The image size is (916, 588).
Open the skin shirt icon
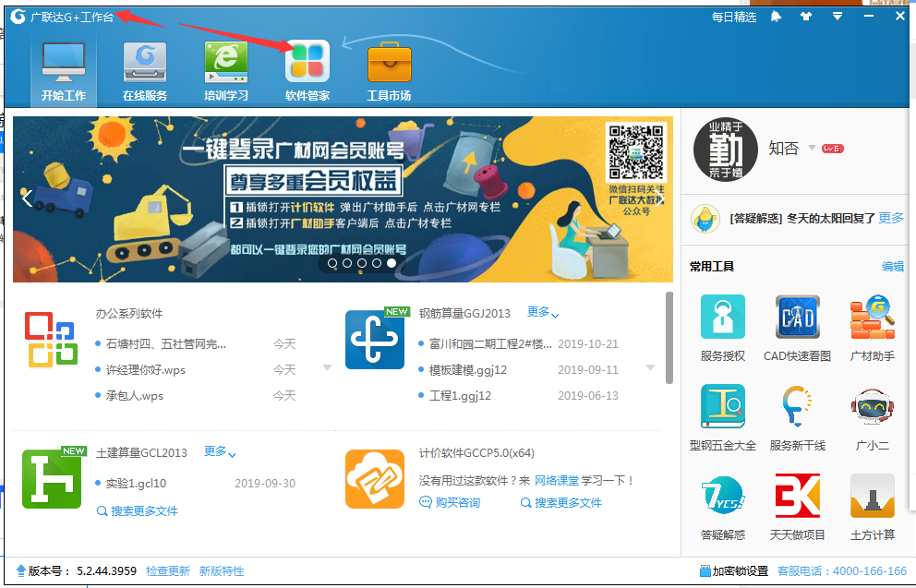(x=806, y=17)
